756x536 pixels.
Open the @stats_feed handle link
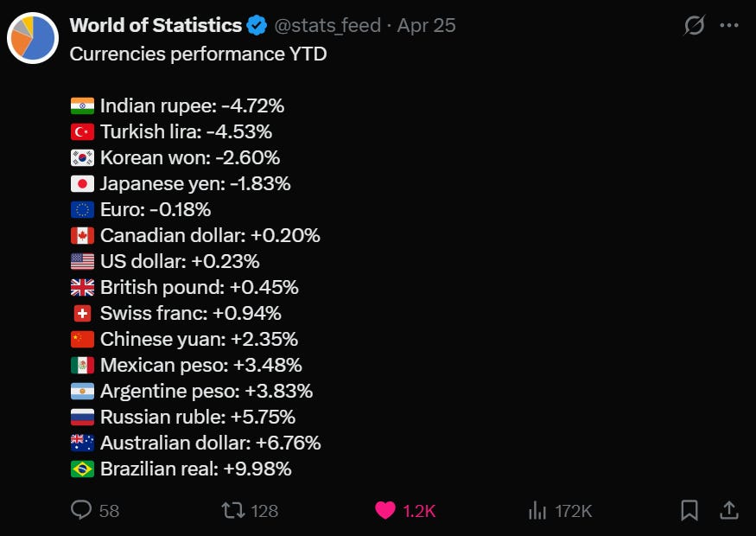click(x=327, y=26)
